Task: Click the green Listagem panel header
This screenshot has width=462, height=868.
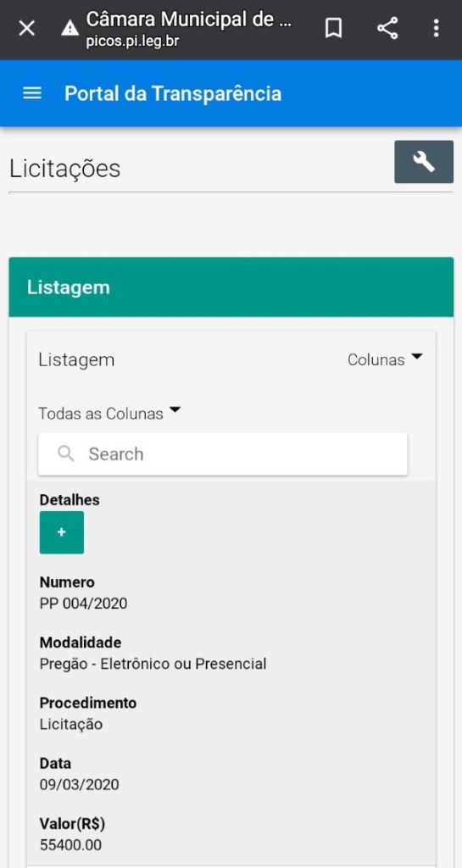Action: [x=231, y=287]
